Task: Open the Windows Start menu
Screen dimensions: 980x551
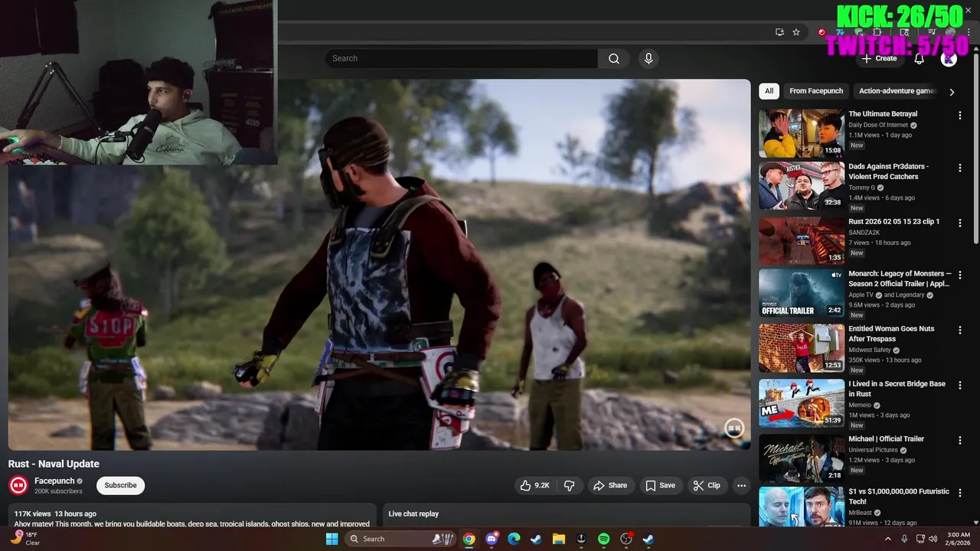Action: tap(332, 539)
